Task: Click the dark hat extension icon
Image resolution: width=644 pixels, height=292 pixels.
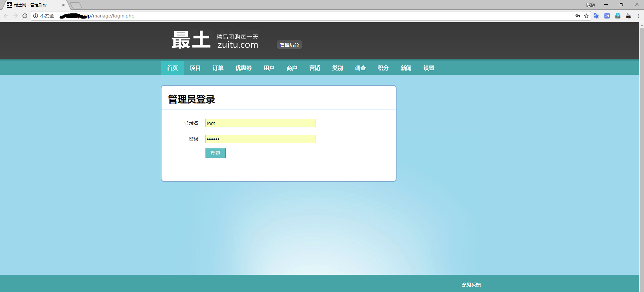Action: point(629,16)
